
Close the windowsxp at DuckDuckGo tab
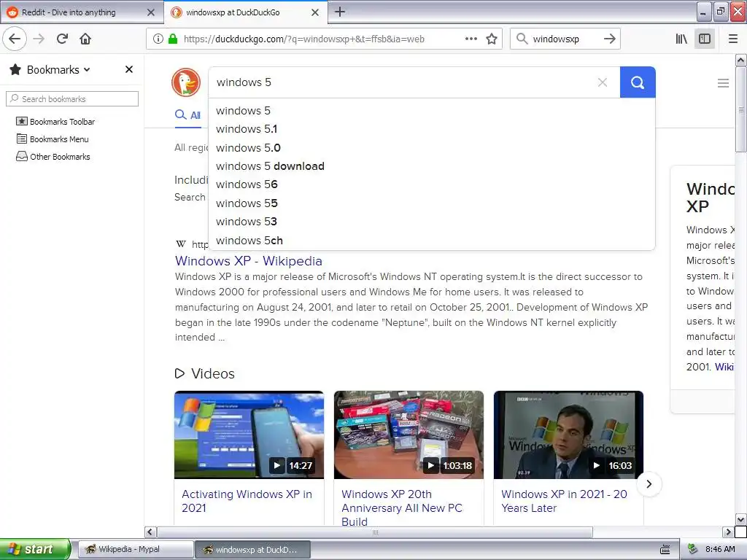[315, 12]
